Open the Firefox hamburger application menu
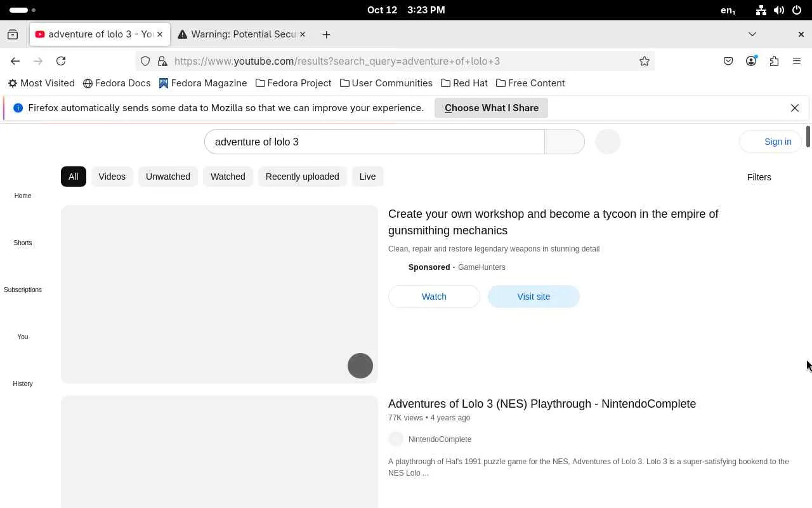 point(797,61)
